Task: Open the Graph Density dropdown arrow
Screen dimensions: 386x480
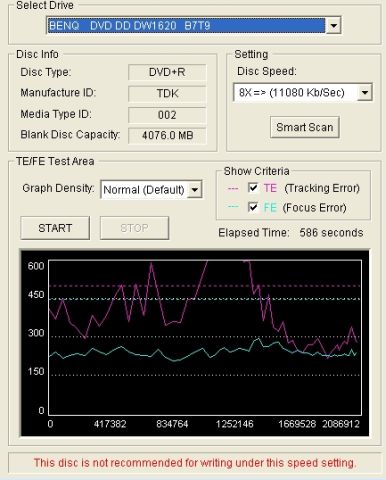Action: pyautogui.click(x=195, y=190)
